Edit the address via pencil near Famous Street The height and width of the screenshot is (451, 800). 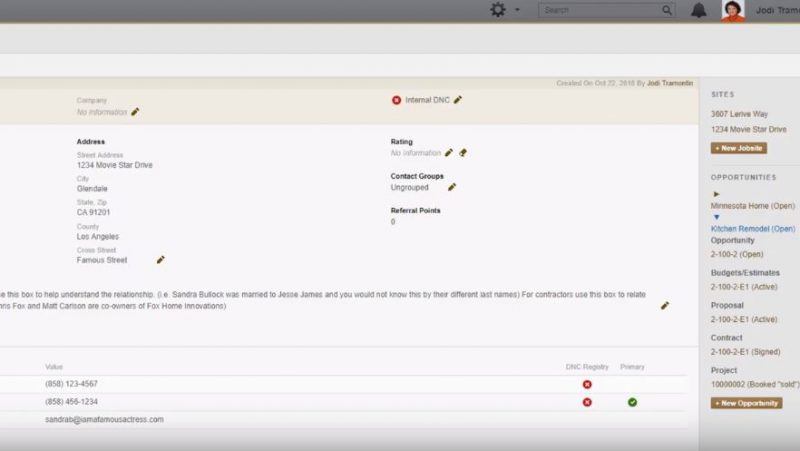(x=160, y=260)
